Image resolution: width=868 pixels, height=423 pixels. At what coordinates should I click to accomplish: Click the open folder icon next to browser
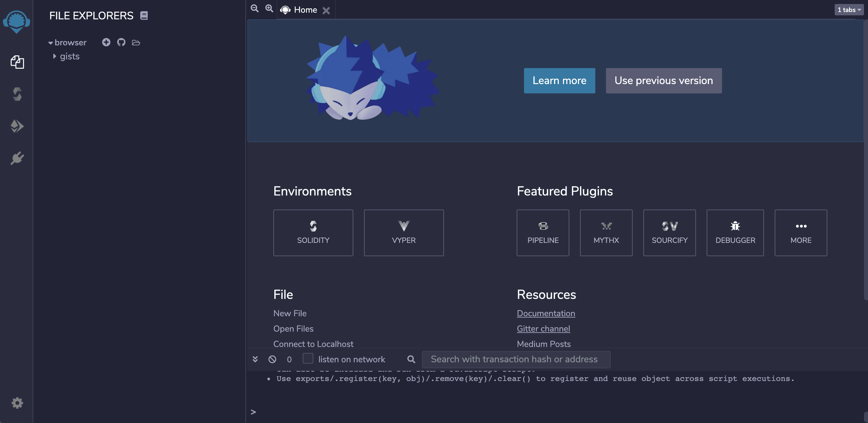pyautogui.click(x=136, y=42)
